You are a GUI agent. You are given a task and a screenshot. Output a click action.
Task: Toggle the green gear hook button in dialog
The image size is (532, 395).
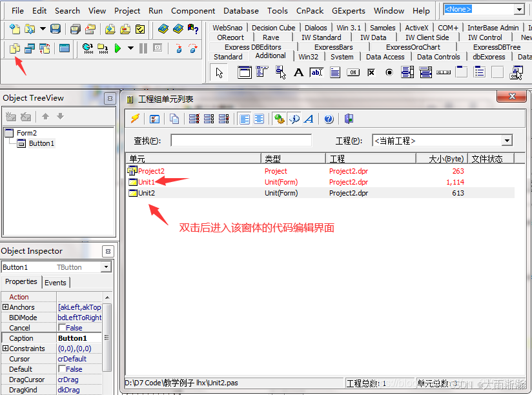click(x=279, y=119)
